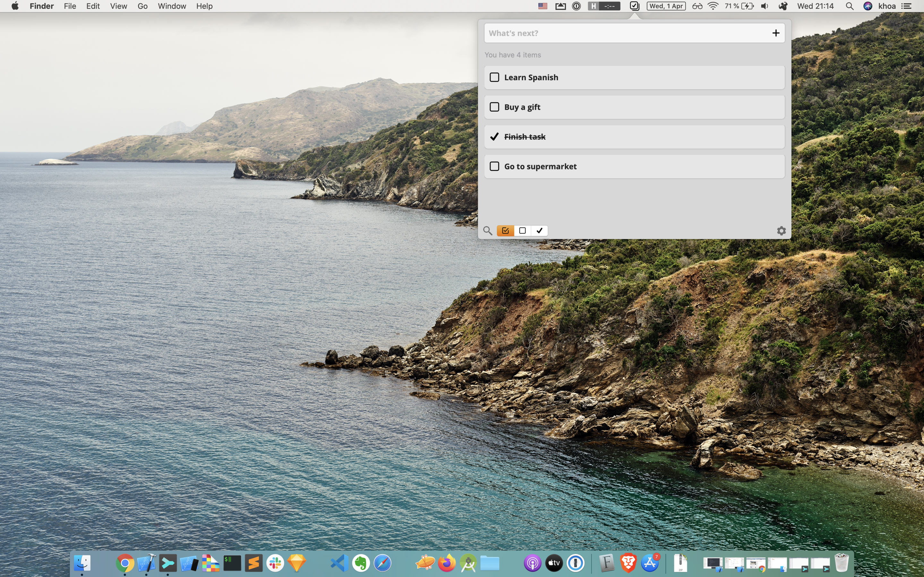Open search with the todo panel magnifier
Screen dimensions: 924x577
click(488, 230)
